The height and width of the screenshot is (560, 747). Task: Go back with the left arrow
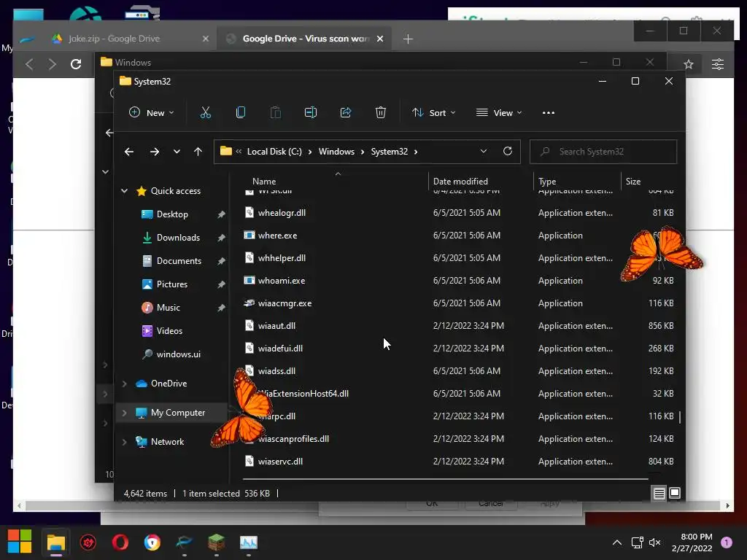128,152
